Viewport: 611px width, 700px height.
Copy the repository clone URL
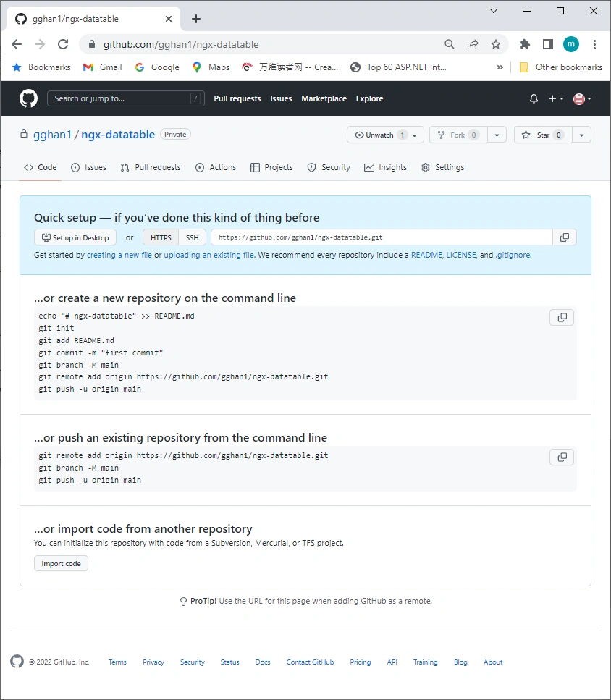tap(565, 237)
